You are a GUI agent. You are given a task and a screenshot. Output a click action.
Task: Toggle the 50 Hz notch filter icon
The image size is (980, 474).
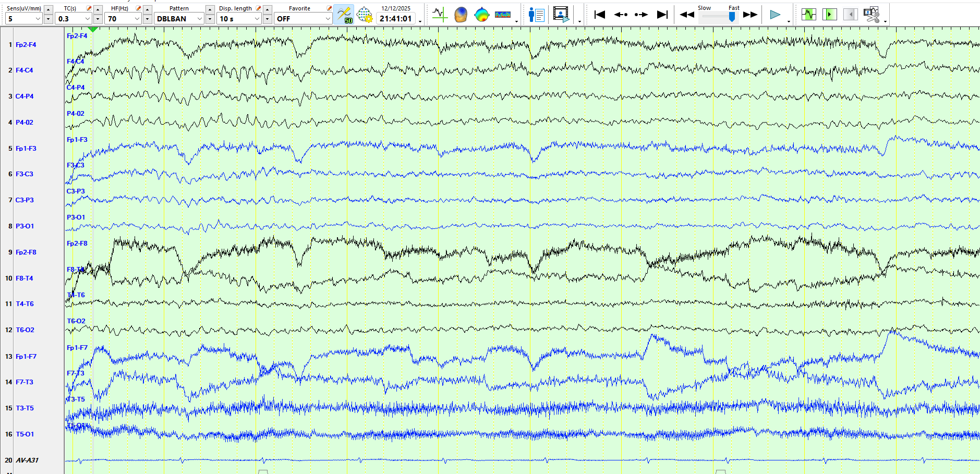click(344, 15)
